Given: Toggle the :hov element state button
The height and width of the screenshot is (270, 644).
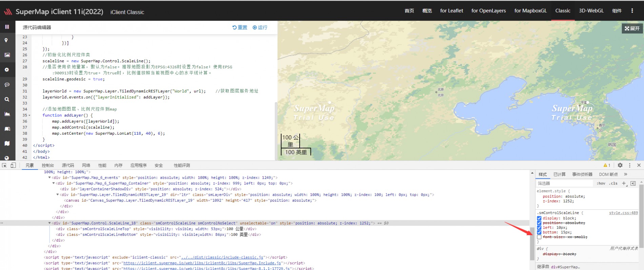Looking at the screenshot, I should [601, 183].
